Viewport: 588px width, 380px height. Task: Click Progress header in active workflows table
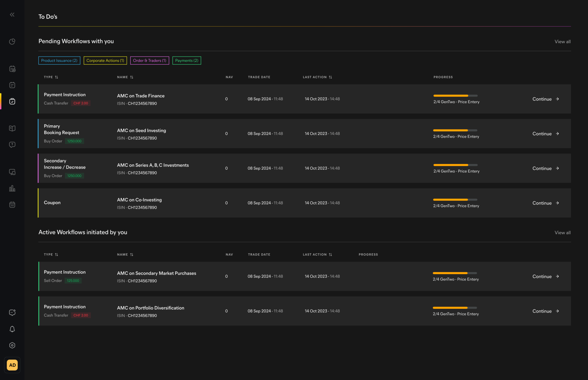[368, 255]
